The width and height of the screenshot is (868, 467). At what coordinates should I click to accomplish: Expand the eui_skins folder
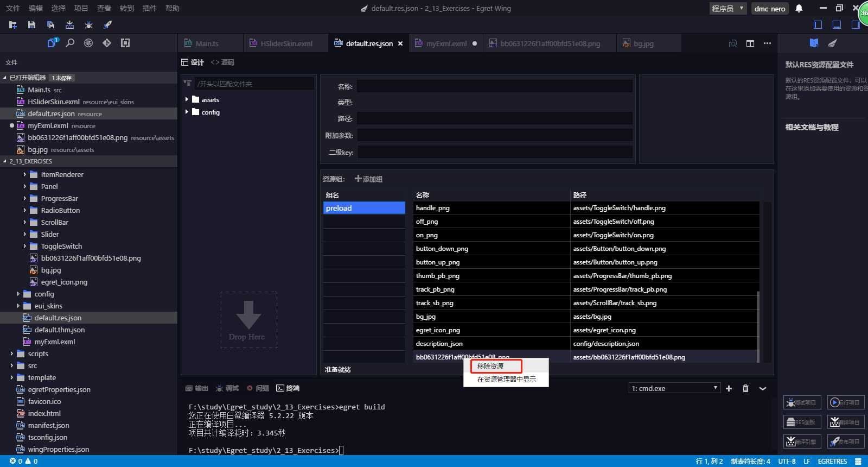(18, 306)
